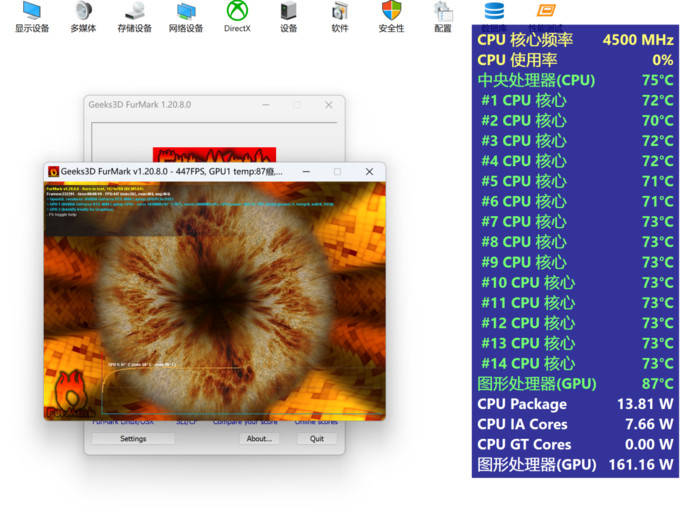
Task: Open the 设备 devices tower icon
Action: pos(288,17)
